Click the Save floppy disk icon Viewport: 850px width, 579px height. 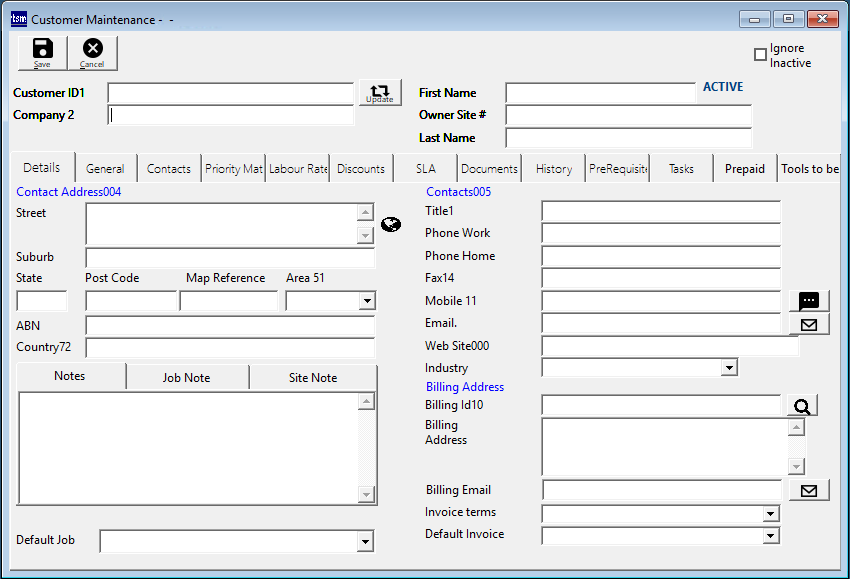[42, 52]
